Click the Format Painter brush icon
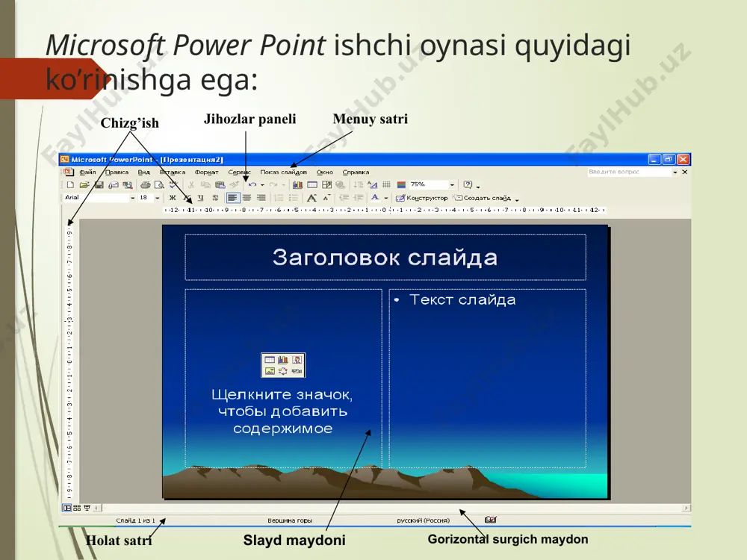Screen dimensions: 747x560 234,184
